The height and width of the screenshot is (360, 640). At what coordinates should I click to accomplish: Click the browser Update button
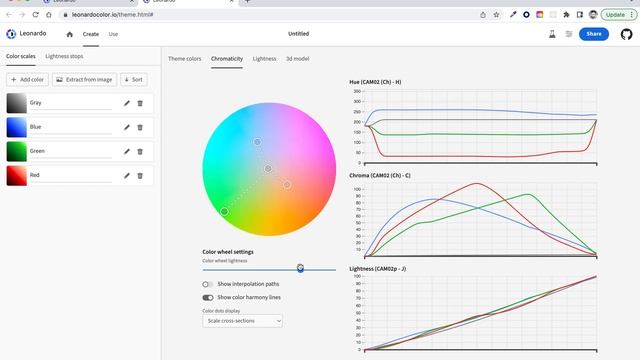point(619,15)
